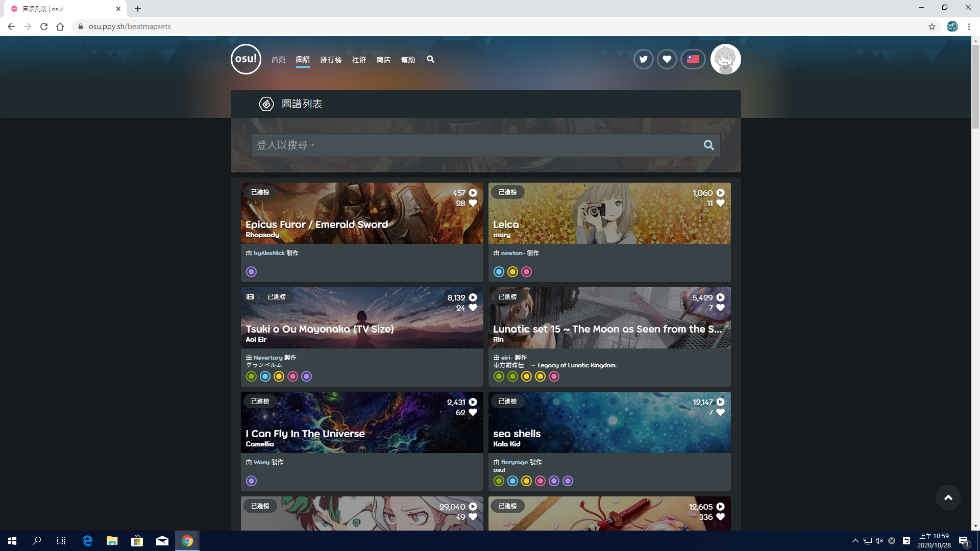This screenshot has height=551, width=980.
Task: Open the header search magnifier icon
Action: pyautogui.click(x=430, y=59)
